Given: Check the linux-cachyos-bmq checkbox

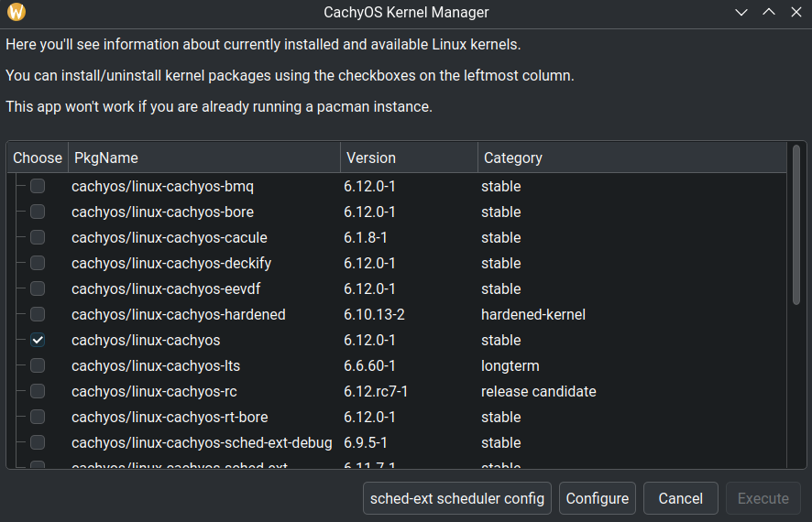Looking at the screenshot, I should tap(38, 186).
